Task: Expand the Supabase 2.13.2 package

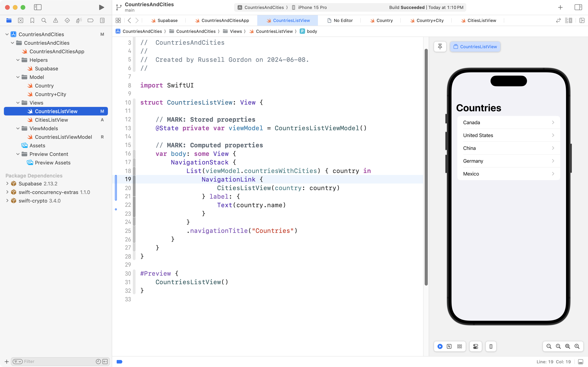Action: pos(7,183)
